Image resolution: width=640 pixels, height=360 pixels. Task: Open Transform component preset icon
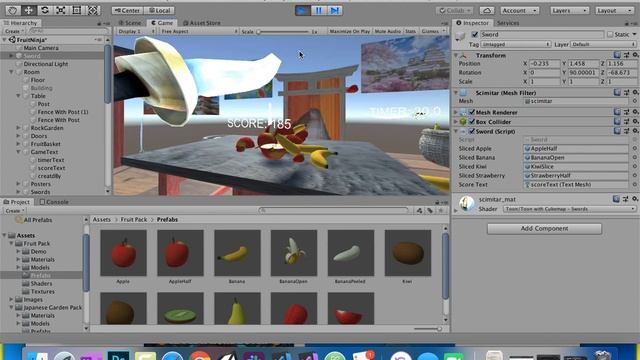(626, 55)
